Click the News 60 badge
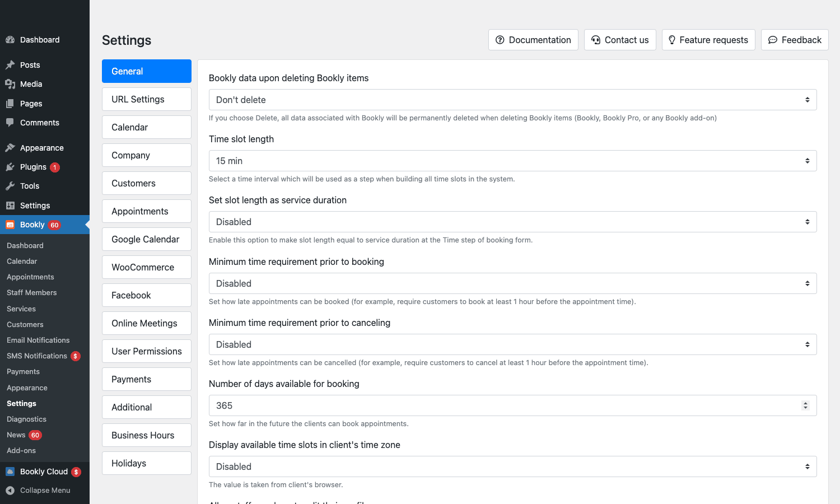Image resolution: width=840 pixels, height=504 pixels. pos(35,435)
